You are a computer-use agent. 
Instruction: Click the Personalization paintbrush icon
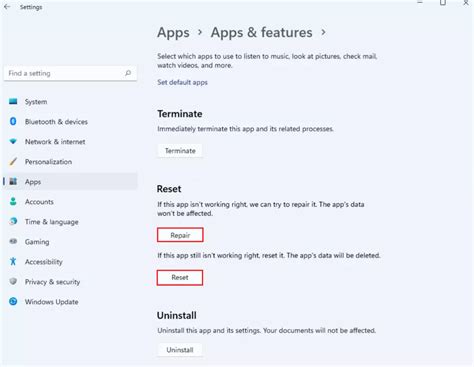13,162
